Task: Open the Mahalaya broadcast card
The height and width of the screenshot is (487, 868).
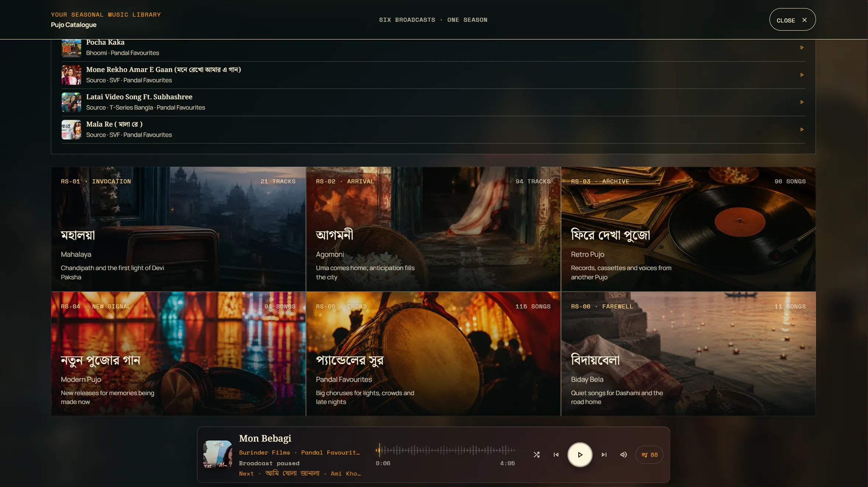Action: coord(178,229)
